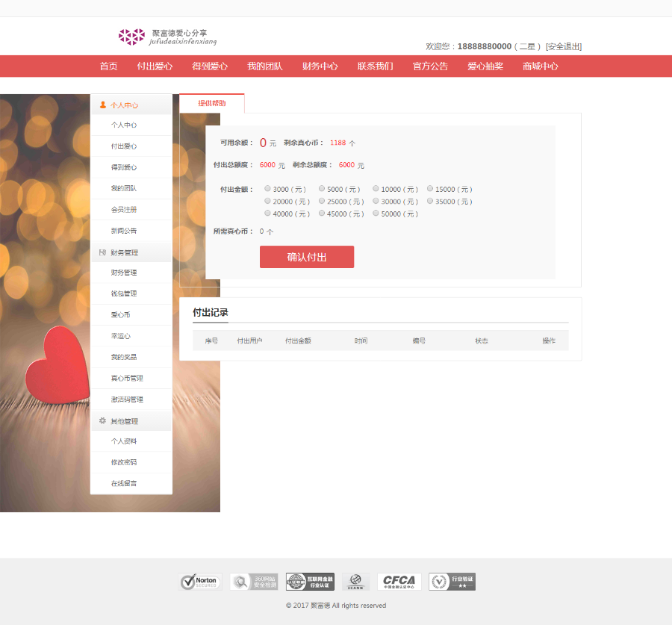This screenshot has height=625, width=672.
Task: Select the 10000 (元) amount option
Action: click(x=376, y=189)
